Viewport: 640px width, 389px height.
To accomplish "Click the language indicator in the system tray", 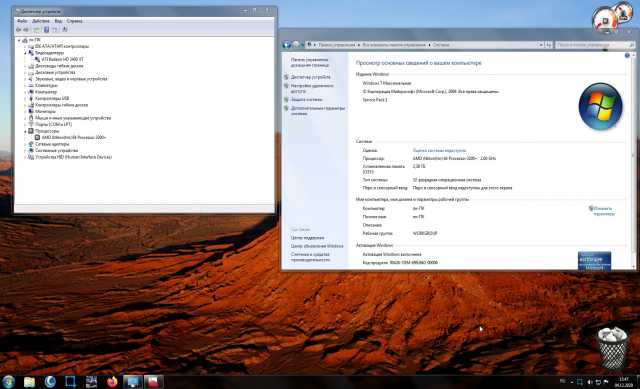I will click(x=562, y=382).
